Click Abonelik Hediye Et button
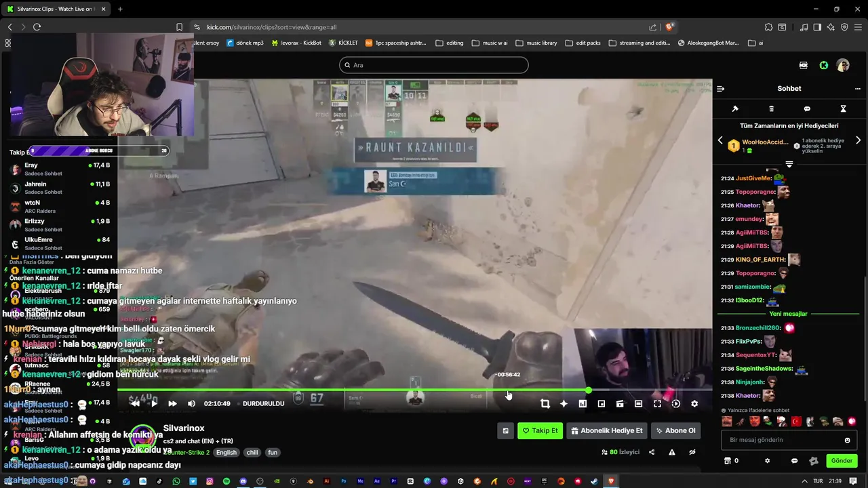 (x=607, y=430)
